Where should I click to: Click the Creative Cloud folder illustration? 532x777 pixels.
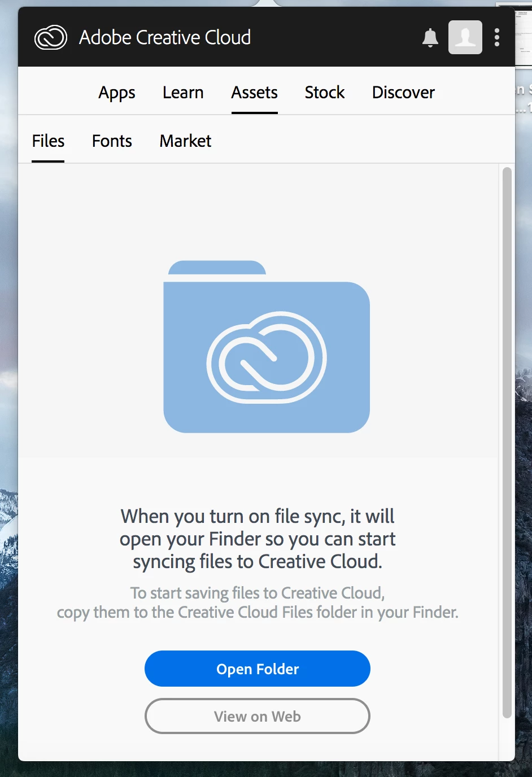tap(267, 347)
